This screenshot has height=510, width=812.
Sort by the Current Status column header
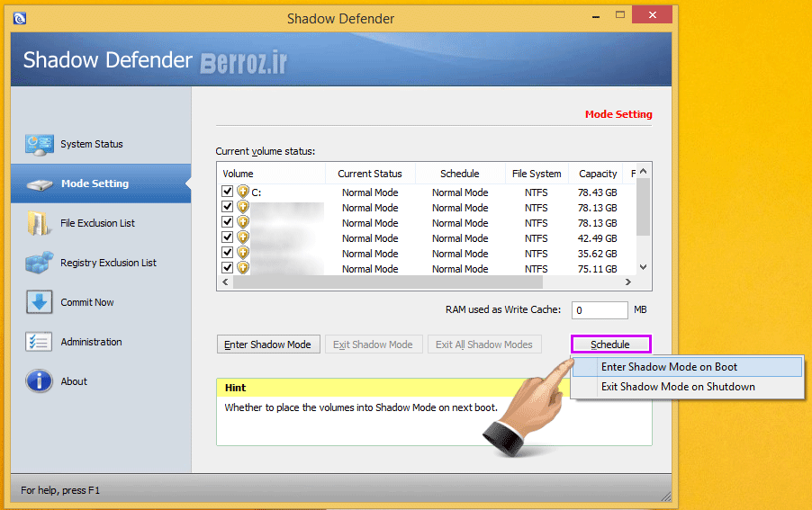370,174
